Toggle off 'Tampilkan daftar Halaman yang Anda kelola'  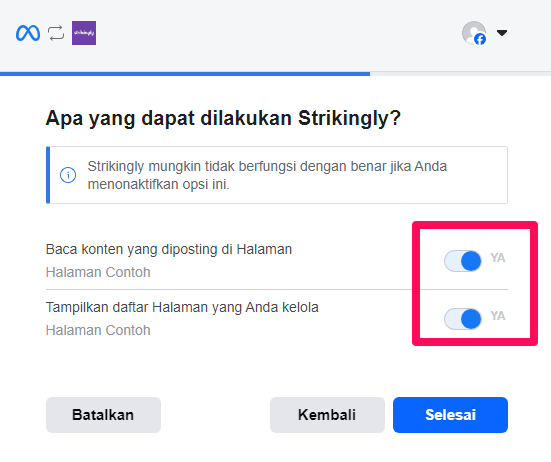tap(462, 319)
